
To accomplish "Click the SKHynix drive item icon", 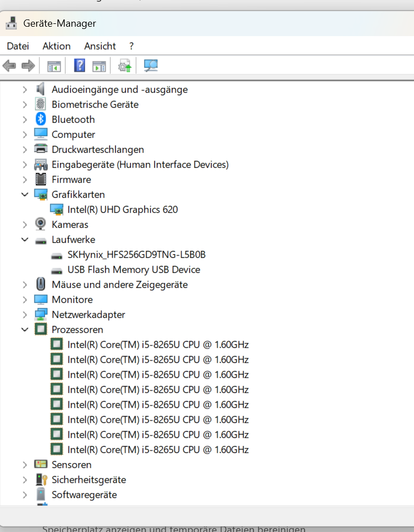I will click(57, 256).
